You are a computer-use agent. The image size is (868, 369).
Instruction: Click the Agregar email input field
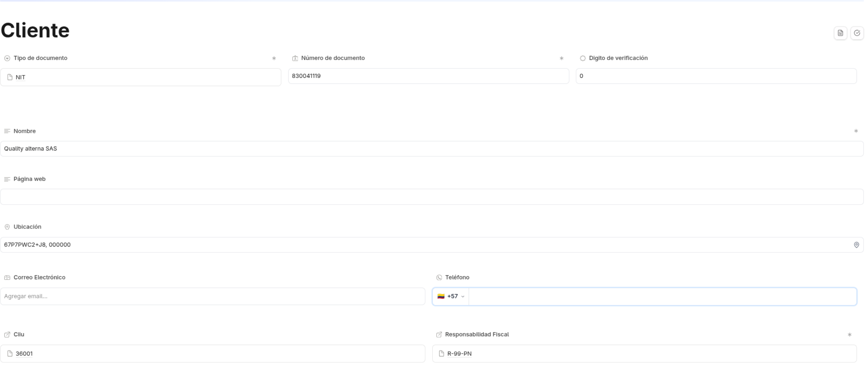pos(213,297)
